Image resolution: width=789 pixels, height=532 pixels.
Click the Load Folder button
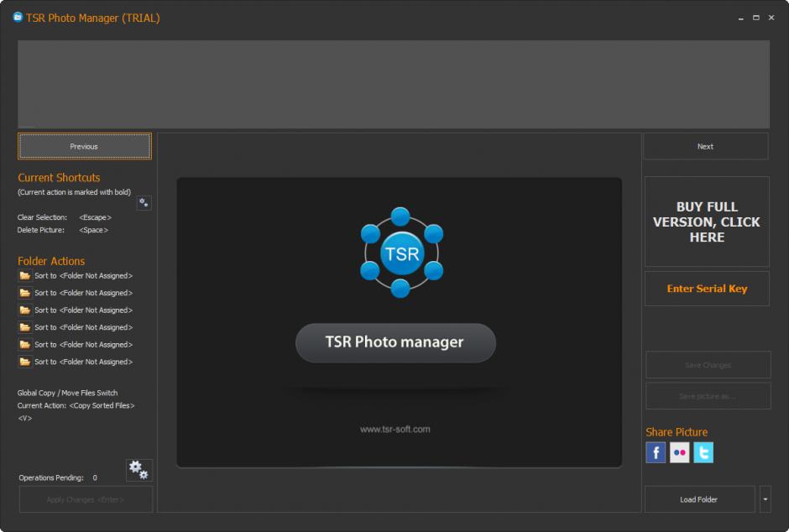[699, 499]
